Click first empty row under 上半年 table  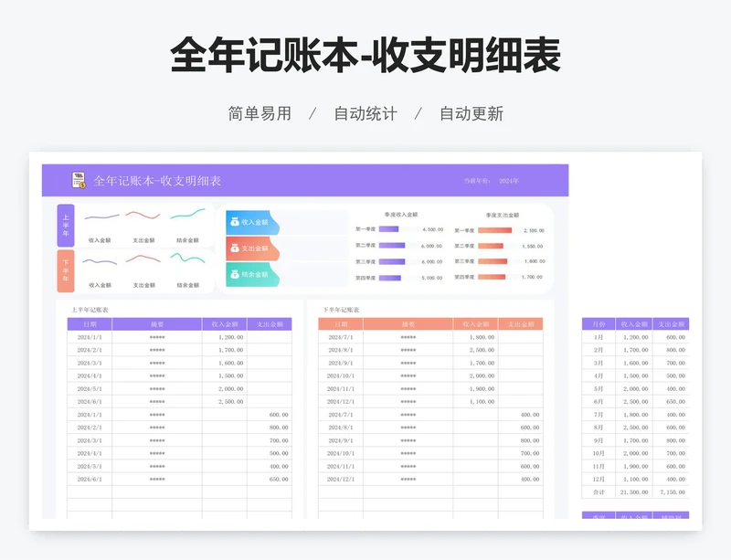[x=179, y=491]
